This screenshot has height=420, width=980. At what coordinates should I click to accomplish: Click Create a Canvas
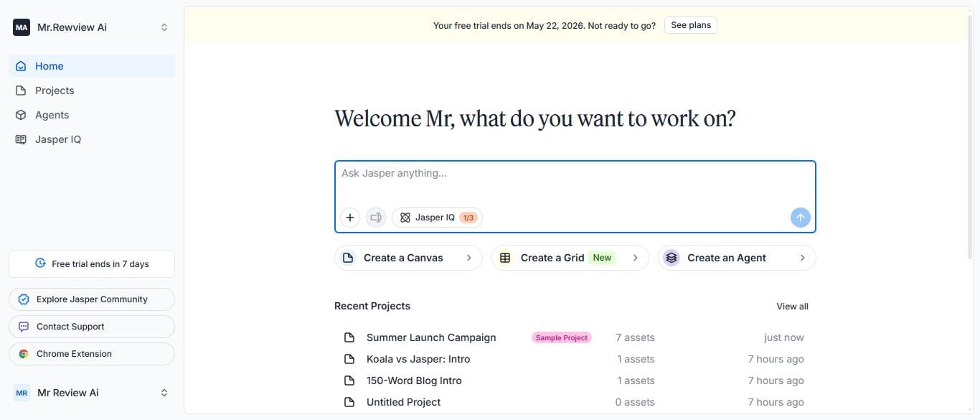(407, 258)
